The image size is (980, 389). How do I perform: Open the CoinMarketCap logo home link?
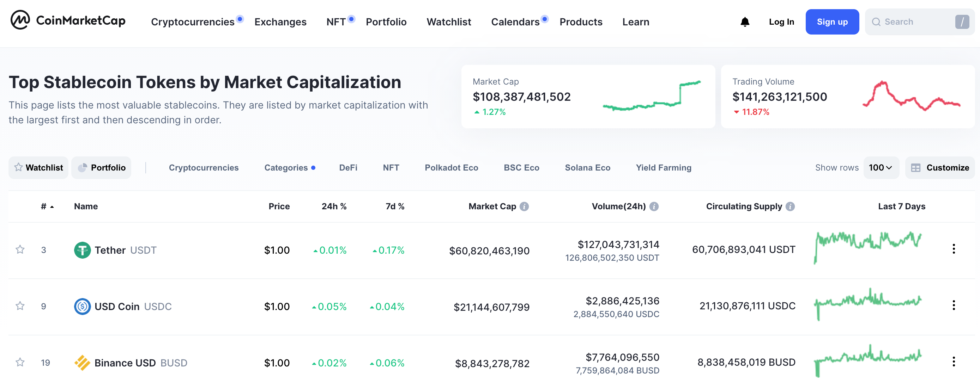coord(68,20)
